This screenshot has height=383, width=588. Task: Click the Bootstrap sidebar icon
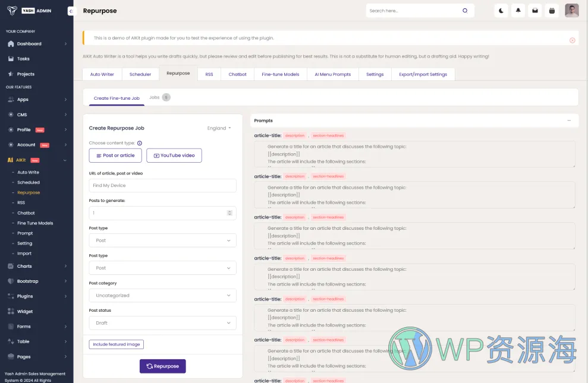[11, 281]
